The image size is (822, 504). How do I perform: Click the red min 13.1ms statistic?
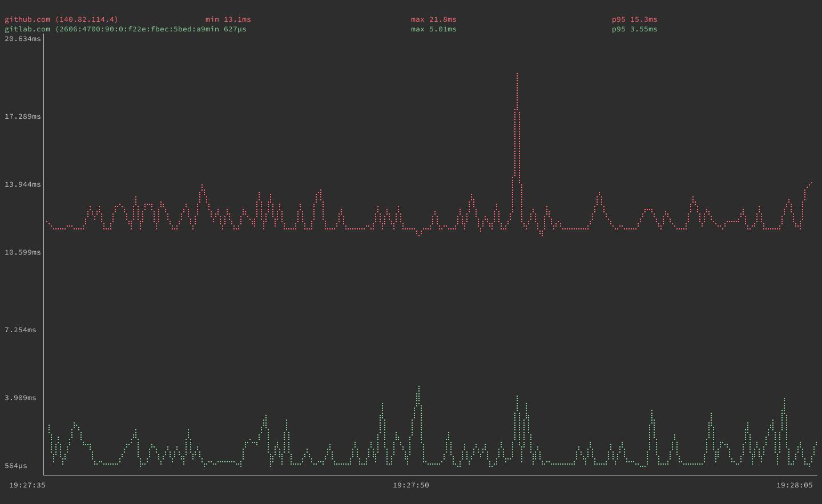[228, 19]
